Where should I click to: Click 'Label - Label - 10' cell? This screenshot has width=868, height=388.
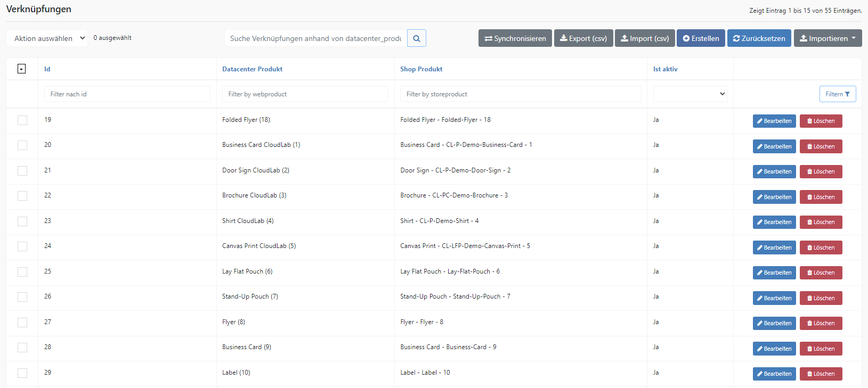pos(425,373)
